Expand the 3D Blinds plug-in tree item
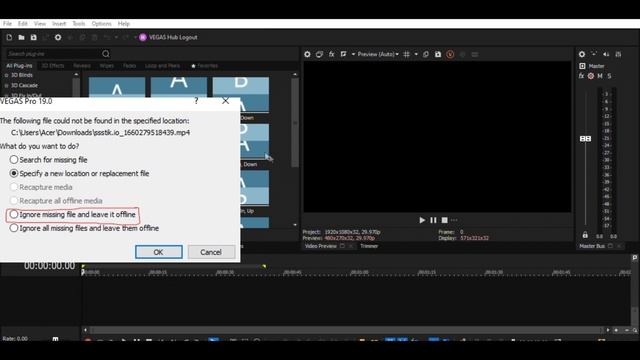This screenshot has height=360, width=640. pos(6,75)
